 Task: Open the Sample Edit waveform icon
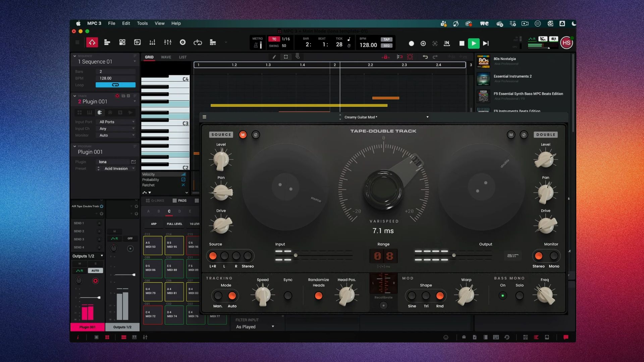tap(138, 42)
